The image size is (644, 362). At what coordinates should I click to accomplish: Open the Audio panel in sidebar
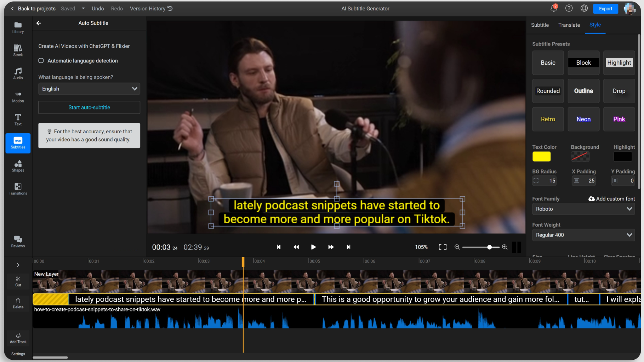pyautogui.click(x=18, y=73)
